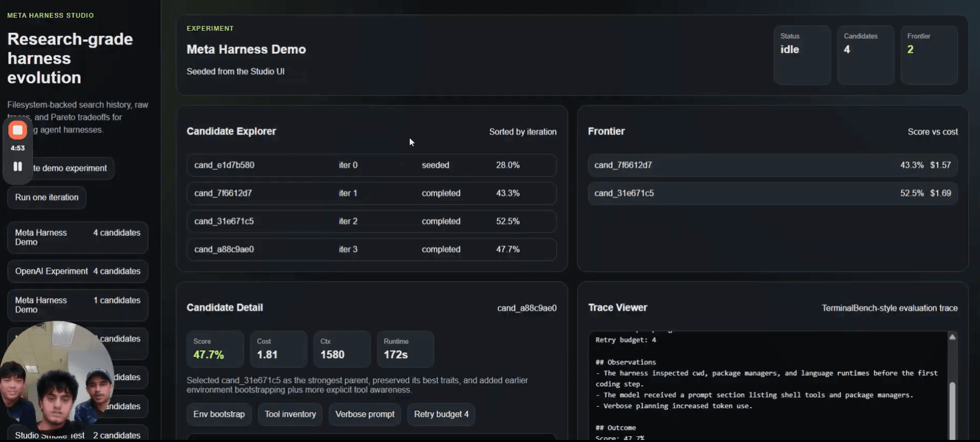
Task: Click the Retry budget: 4 trace line
Action: (626, 340)
